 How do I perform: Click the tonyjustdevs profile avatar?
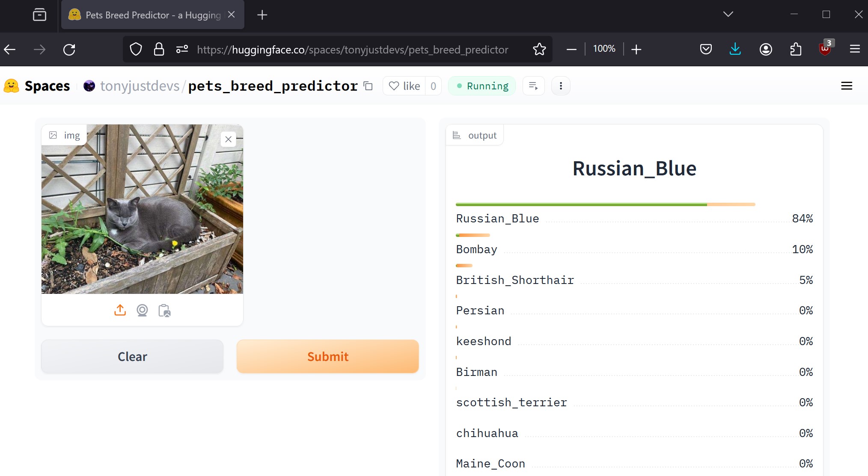click(x=89, y=86)
